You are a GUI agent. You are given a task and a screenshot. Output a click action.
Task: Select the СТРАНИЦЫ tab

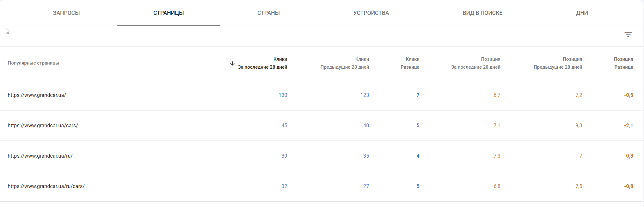pyautogui.click(x=169, y=13)
